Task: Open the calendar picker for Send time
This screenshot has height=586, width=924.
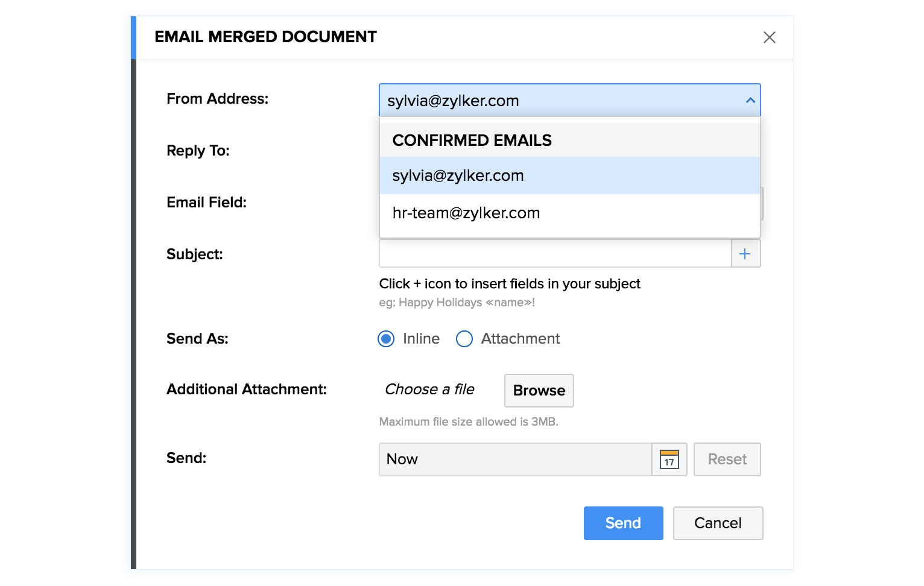Action: tap(669, 459)
